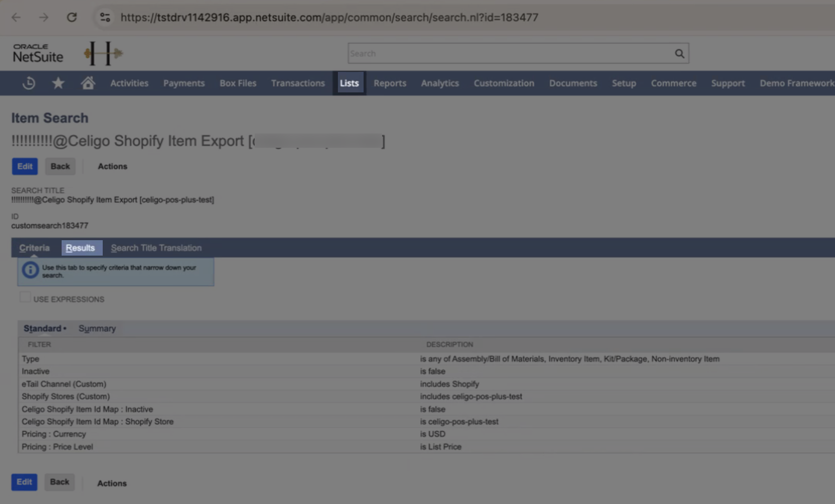This screenshot has width=835, height=504.
Task: Open the Lists menu
Action: (349, 83)
